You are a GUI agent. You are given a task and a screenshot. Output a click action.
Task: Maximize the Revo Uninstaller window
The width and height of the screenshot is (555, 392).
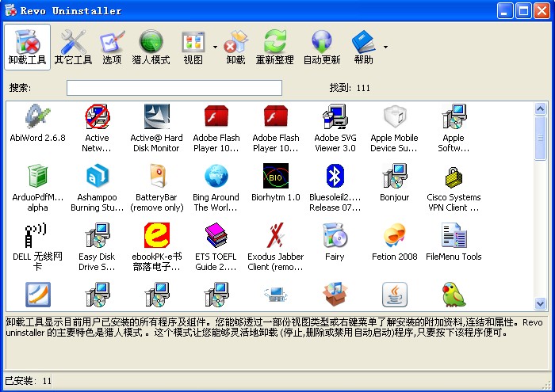coord(523,10)
